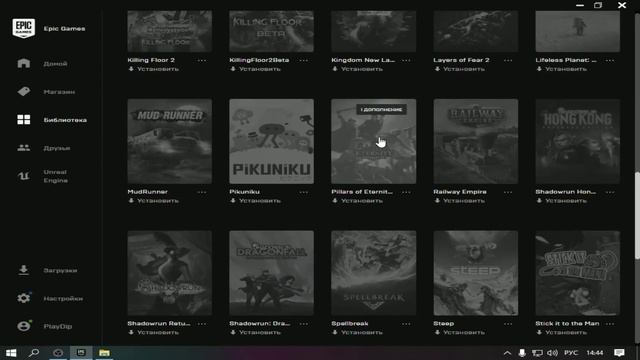
Task: Open the Store tag icon
Action: click(x=24, y=91)
